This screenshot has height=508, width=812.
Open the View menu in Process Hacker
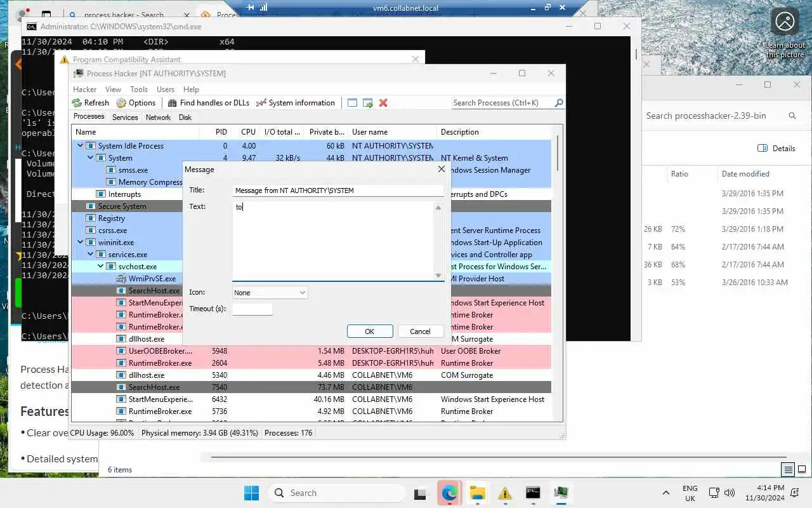pos(113,90)
